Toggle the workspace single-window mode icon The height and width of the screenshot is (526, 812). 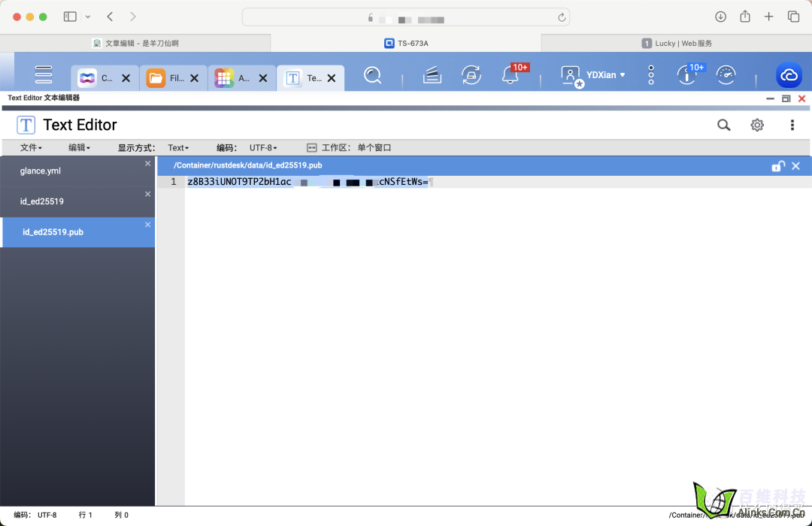(x=312, y=148)
